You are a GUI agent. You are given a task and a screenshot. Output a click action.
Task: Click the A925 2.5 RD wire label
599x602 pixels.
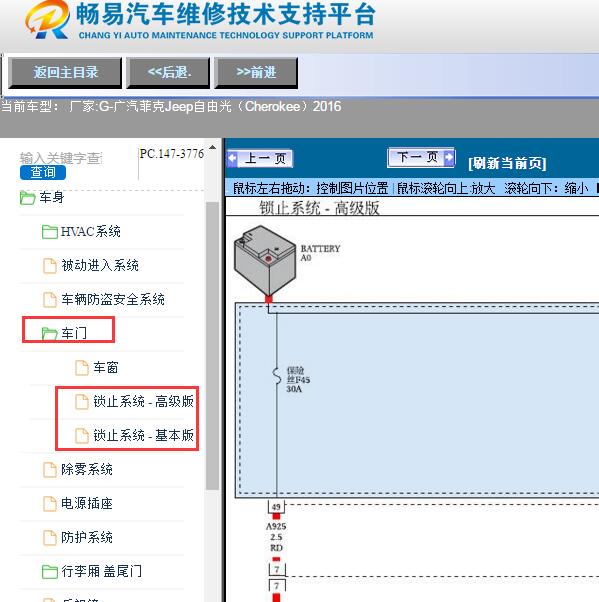click(276, 537)
